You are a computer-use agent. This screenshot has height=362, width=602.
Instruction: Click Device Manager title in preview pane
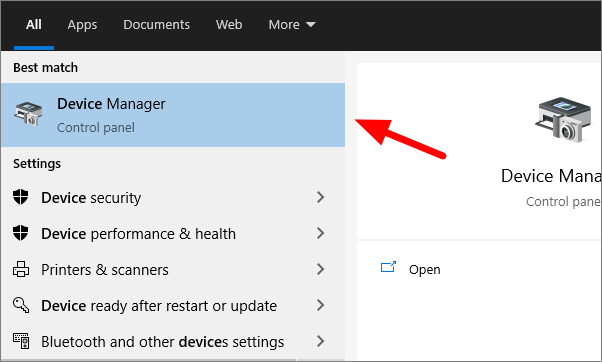point(551,176)
